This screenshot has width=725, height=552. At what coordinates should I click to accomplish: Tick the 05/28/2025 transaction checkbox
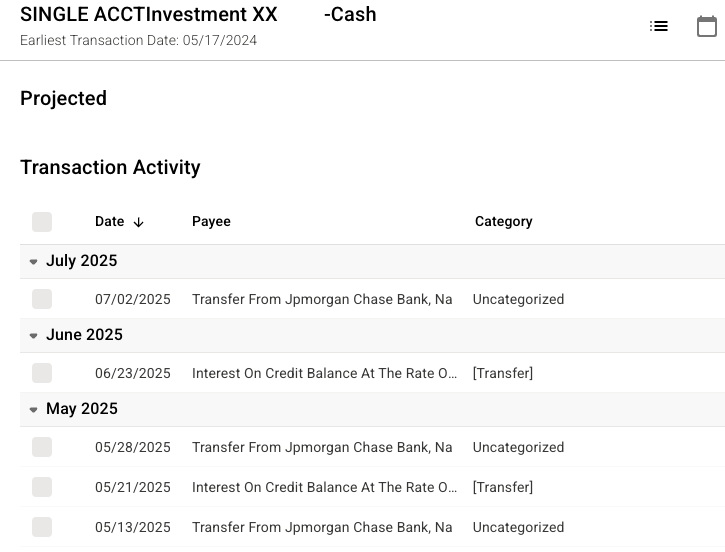tap(42, 447)
